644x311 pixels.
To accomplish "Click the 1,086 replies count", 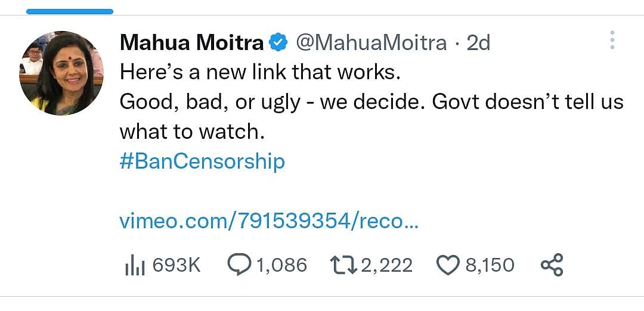I will (281, 265).
